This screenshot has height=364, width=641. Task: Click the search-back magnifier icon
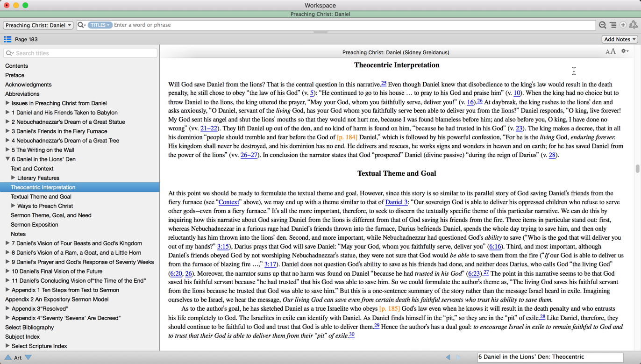click(602, 25)
